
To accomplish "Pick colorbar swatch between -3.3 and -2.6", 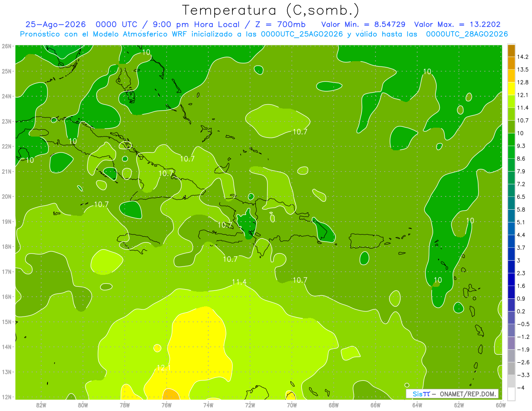I will pos(511,368).
